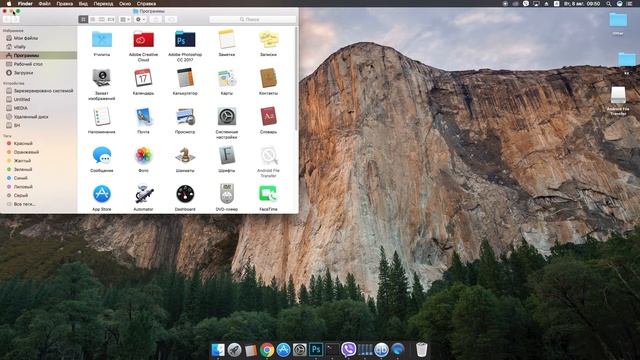This screenshot has width=640, height=360.
Task: Open the Apple menu
Action: tap(9, 3)
